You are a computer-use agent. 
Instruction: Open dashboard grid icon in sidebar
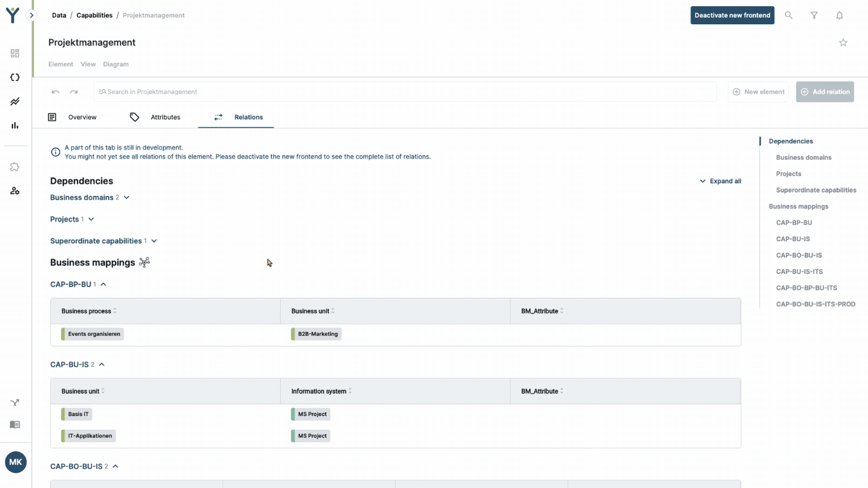coord(15,53)
